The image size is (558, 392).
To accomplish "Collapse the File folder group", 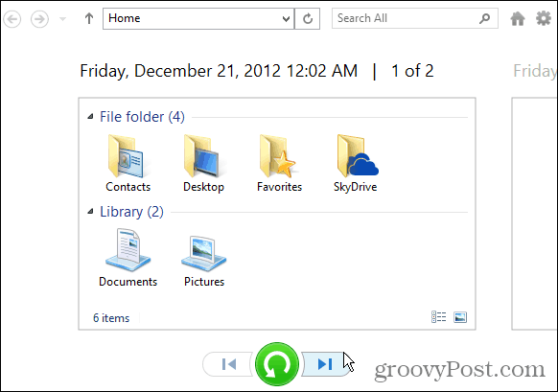I will 90,116.
